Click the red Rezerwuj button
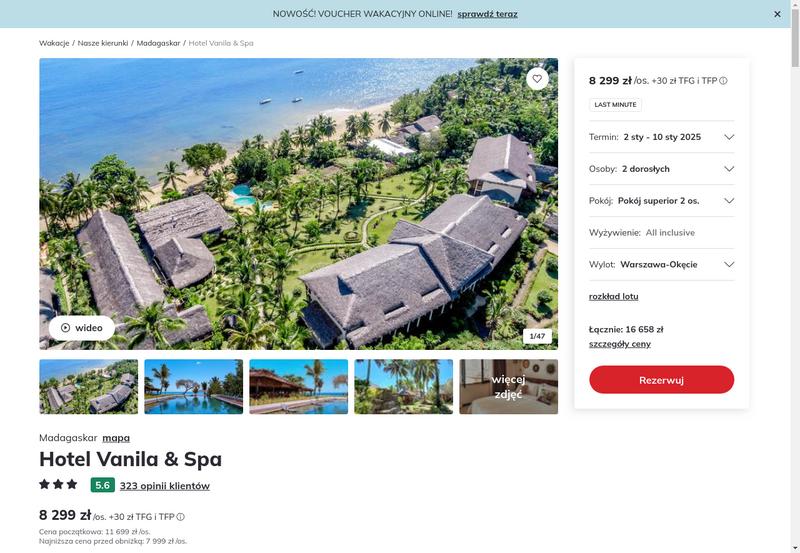The image size is (800, 553). (662, 380)
